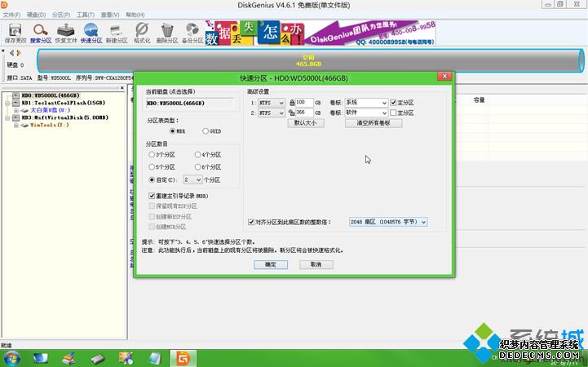Open the gray disk drive taskbar icon
The width and height of the screenshot is (588, 367).
tap(98, 359)
